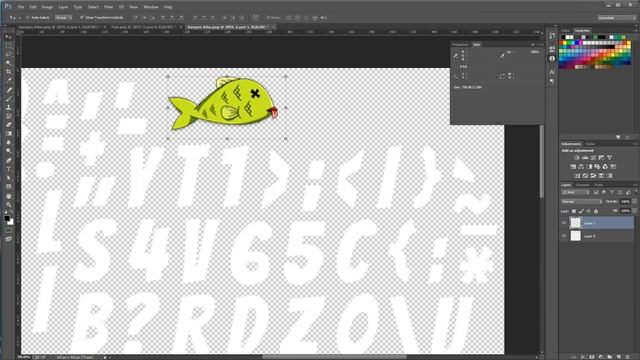Add an Invert adjustment
Image resolution: width=640 pixels, height=360 pixels.
(577, 176)
